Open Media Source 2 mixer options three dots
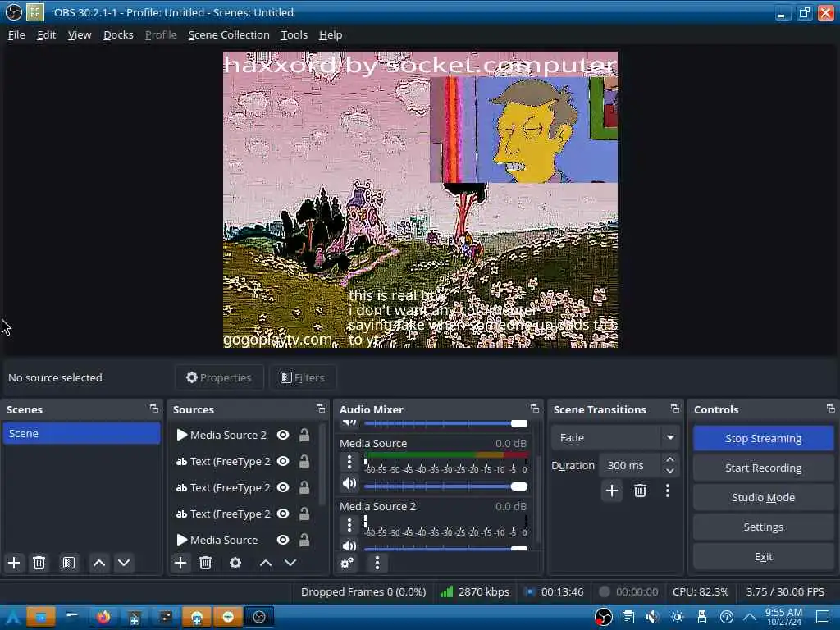The width and height of the screenshot is (840, 630). [x=349, y=525]
